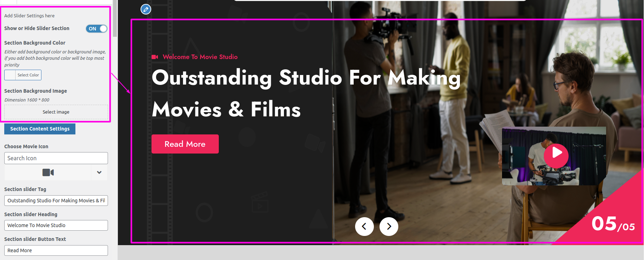Click the Section slider Heading field
644x260 pixels.
click(x=56, y=225)
